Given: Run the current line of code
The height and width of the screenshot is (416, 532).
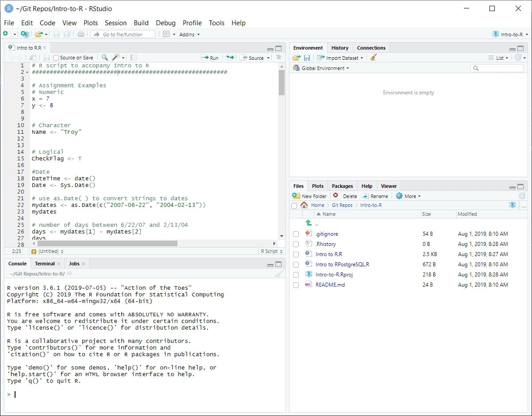Looking at the screenshot, I should 210,57.
